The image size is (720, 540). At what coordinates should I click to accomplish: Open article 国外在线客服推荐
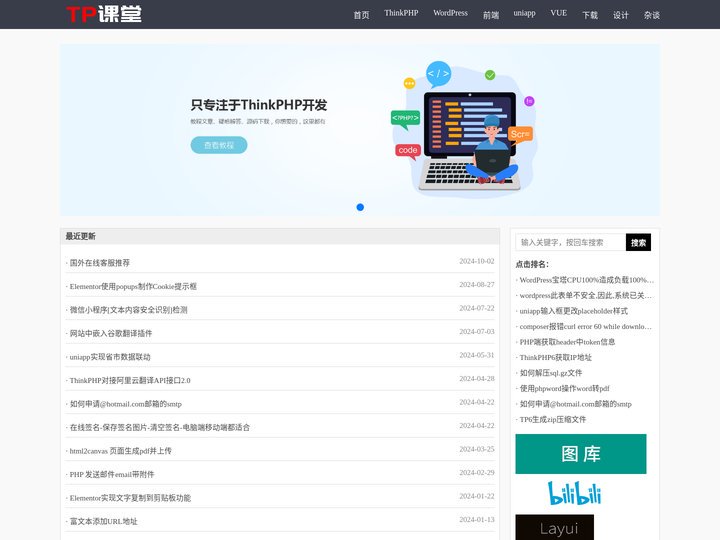click(100, 263)
